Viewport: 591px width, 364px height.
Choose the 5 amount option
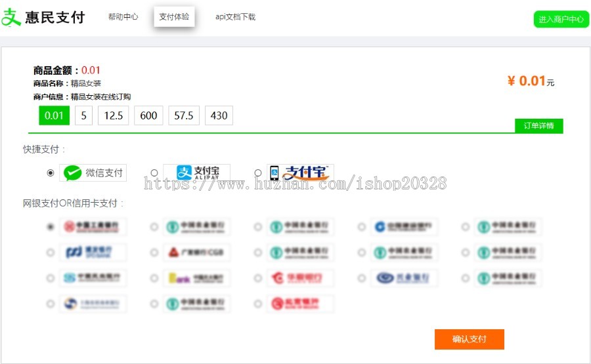(83, 115)
